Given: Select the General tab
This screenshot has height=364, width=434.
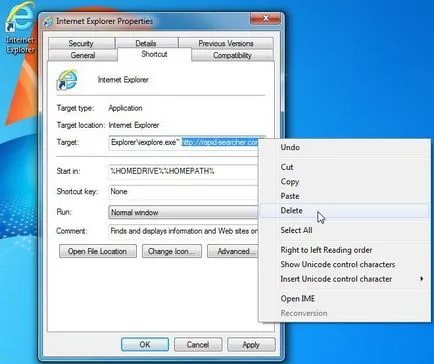Looking at the screenshot, I should point(83,55).
